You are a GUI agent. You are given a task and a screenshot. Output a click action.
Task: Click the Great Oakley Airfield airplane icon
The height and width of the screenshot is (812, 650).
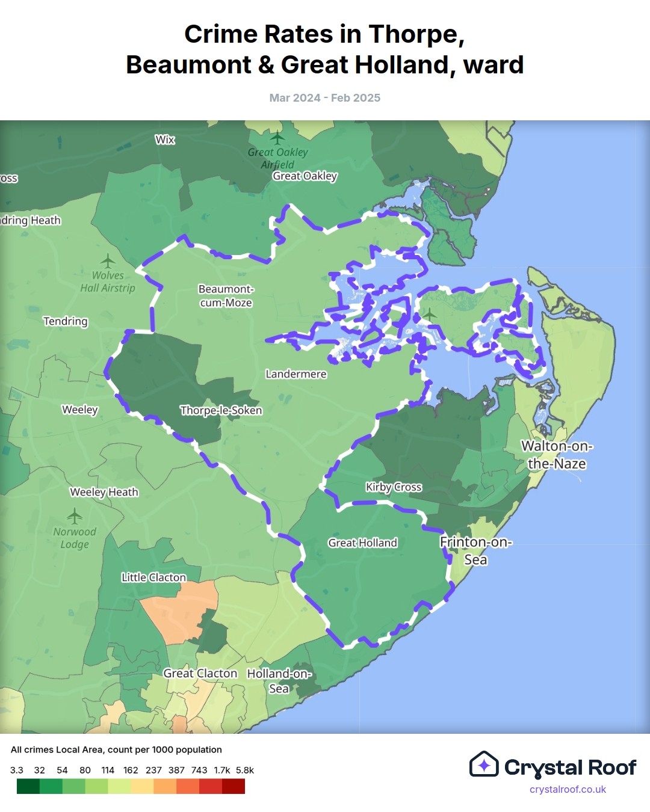coord(277,138)
